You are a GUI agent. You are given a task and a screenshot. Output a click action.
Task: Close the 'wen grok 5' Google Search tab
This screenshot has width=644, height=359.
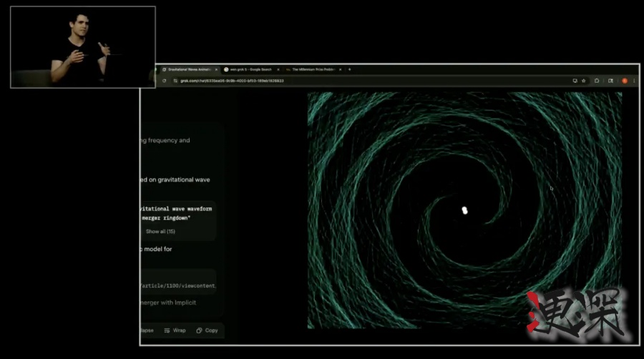pos(278,69)
